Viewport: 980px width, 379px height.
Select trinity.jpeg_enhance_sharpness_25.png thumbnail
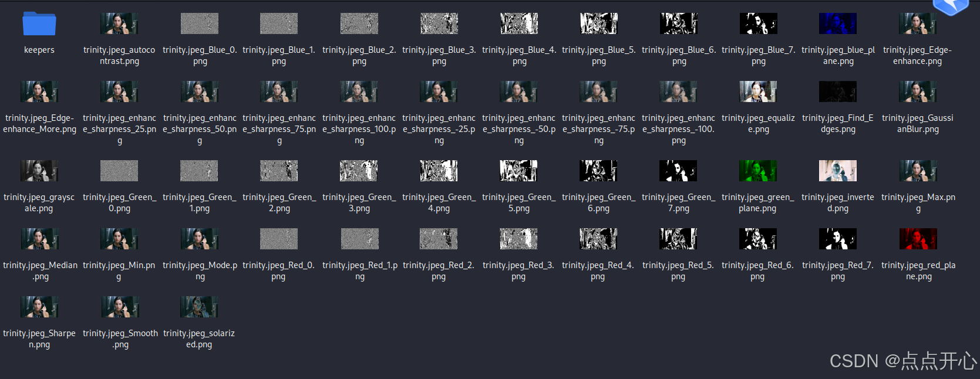[119, 92]
